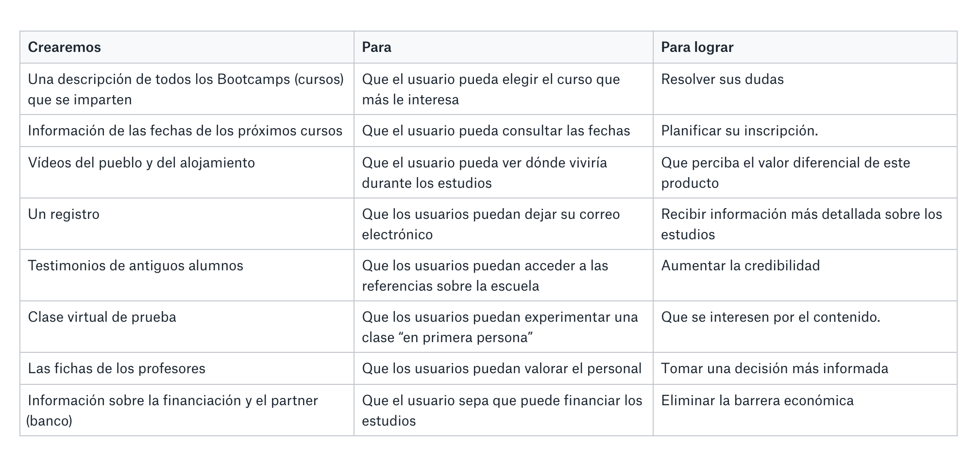Image resolution: width=980 pixels, height=462 pixels.
Task: Select 'Las fichas de los profesores' cell
Action: point(187,368)
